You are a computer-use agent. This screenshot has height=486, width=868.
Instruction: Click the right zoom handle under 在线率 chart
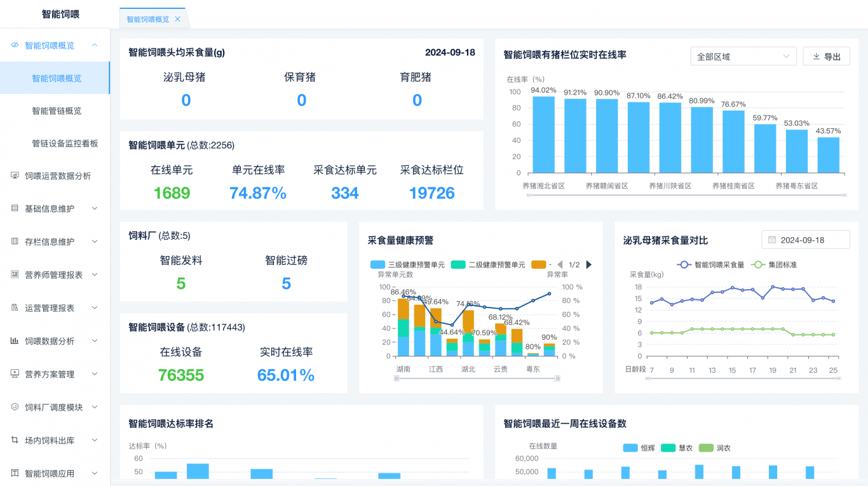click(x=844, y=195)
